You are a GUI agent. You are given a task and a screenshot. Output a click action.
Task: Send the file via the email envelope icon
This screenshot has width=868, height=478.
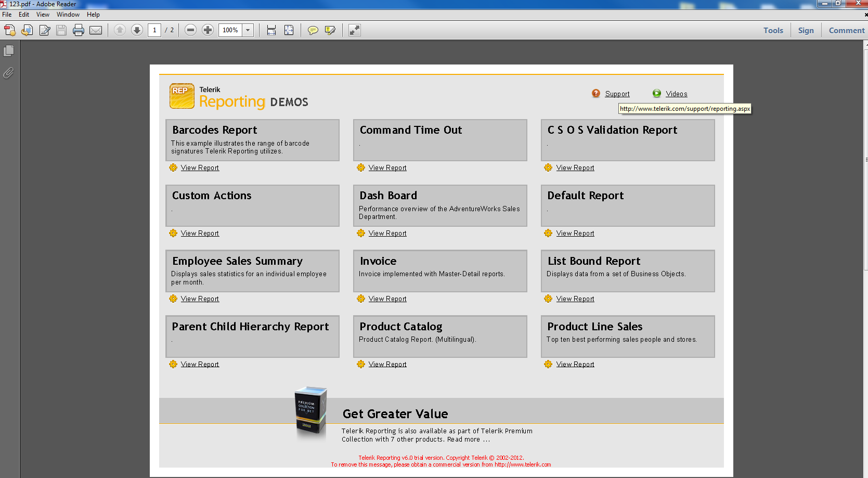click(96, 30)
